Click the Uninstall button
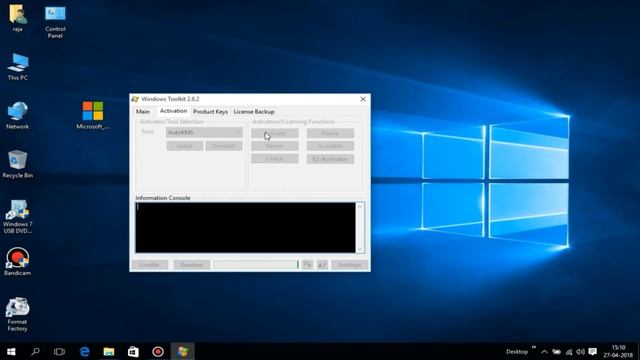Screen dimensions: 640x360 [224, 146]
